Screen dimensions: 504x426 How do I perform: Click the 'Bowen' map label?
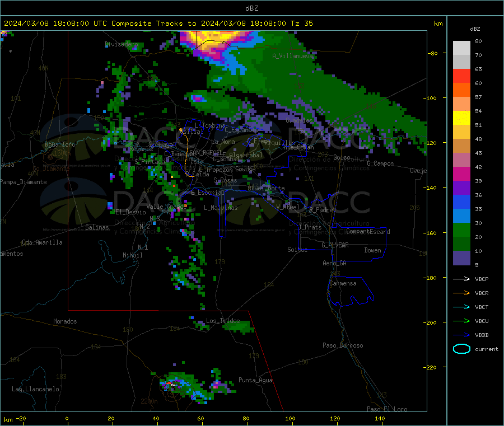372,250
